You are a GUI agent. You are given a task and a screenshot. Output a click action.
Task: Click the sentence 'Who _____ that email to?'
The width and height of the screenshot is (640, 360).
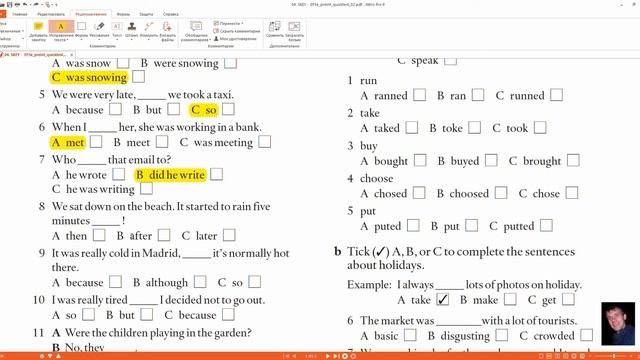click(111, 159)
